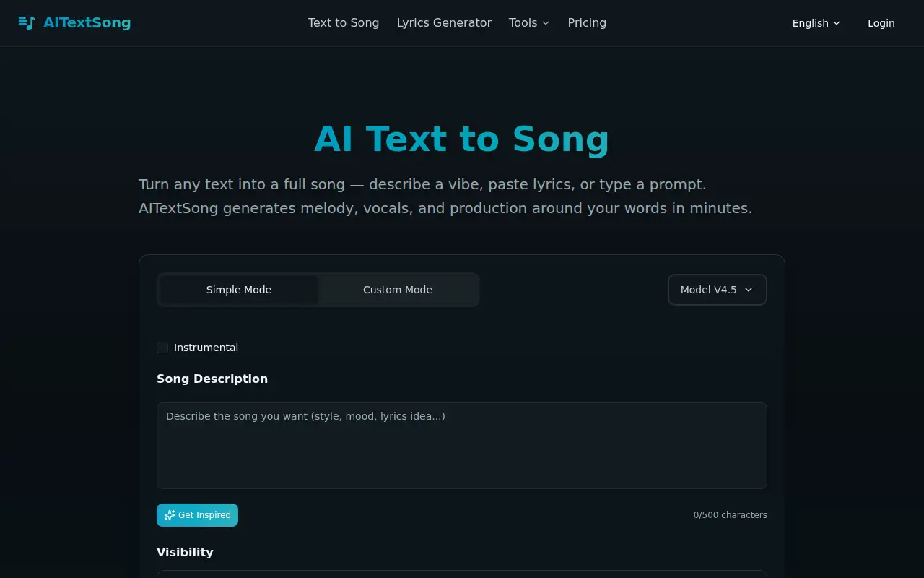Open the Lyrics Generator nav link
The width and height of the screenshot is (924, 578).
[x=444, y=23]
